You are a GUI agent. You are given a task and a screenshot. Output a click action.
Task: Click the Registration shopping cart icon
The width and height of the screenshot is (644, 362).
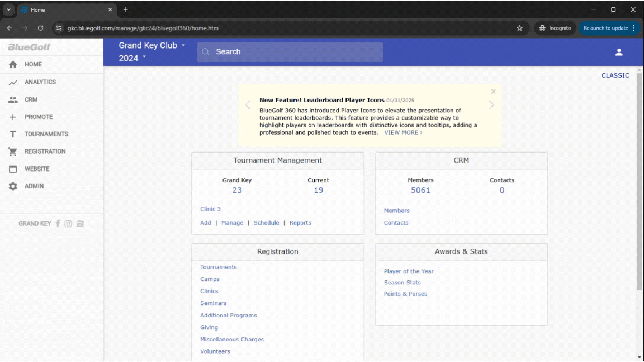[x=13, y=151]
